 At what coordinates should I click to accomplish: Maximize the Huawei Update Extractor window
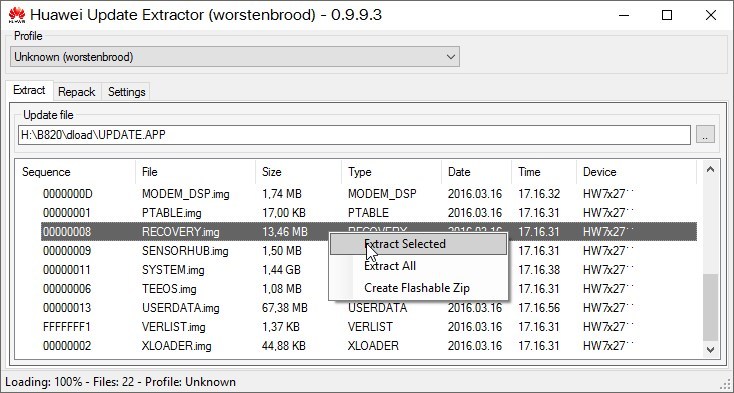tap(667, 15)
